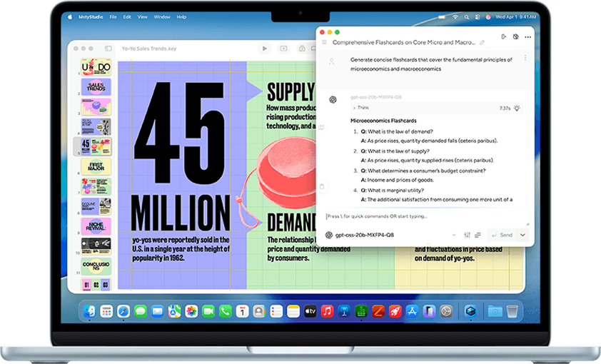Select the U DO title slide thumbnail
Image resolution: width=601 pixels, height=364 pixels.
96,67
